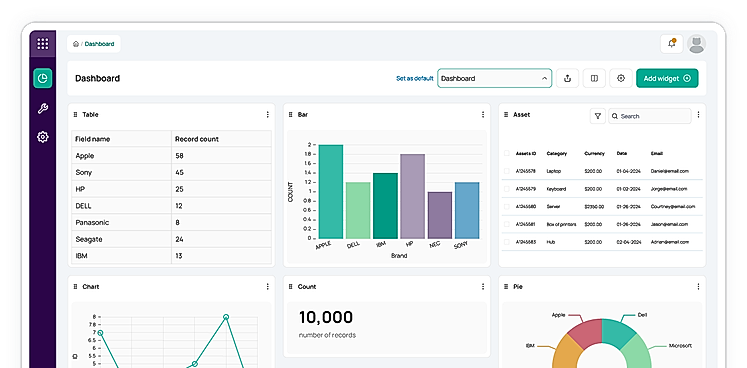Open the wrench tools sidebar icon
The width and height of the screenshot is (747, 368).
[x=42, y=109]
